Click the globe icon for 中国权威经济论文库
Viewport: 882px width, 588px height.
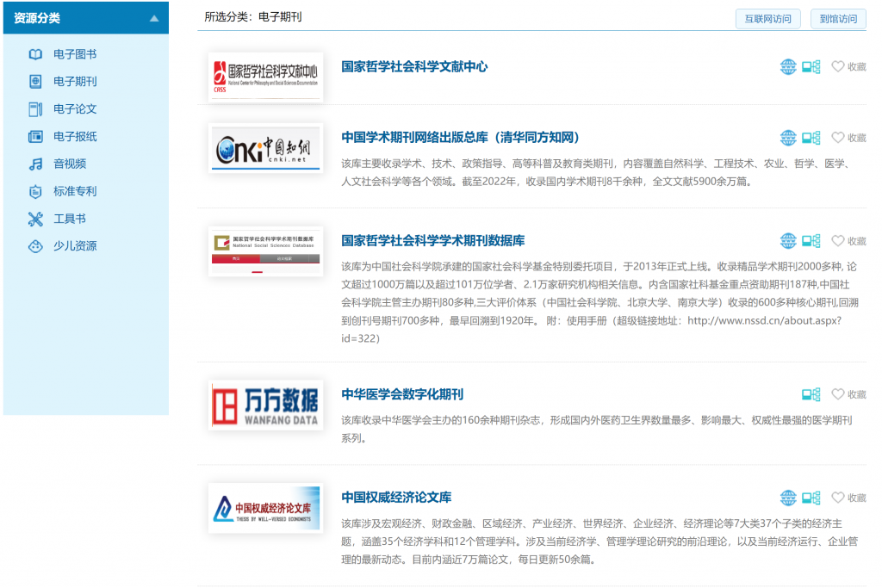788,498
